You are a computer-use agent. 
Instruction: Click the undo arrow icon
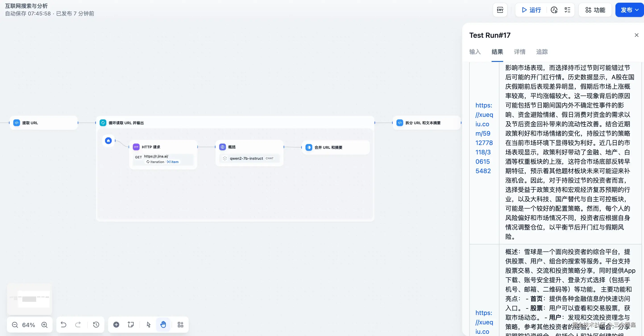click(64, 325)
